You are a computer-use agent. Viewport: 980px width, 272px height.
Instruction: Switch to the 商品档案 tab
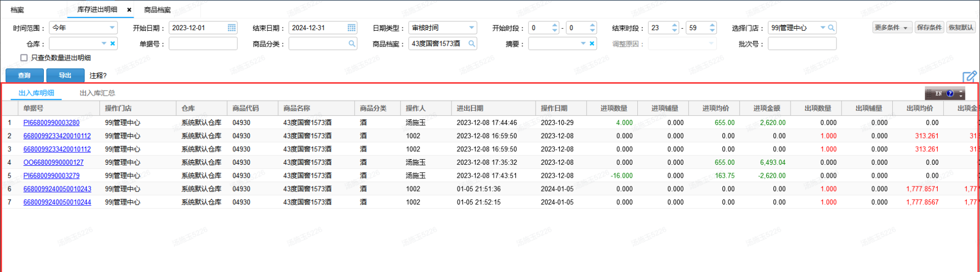(x=157, y=10)
